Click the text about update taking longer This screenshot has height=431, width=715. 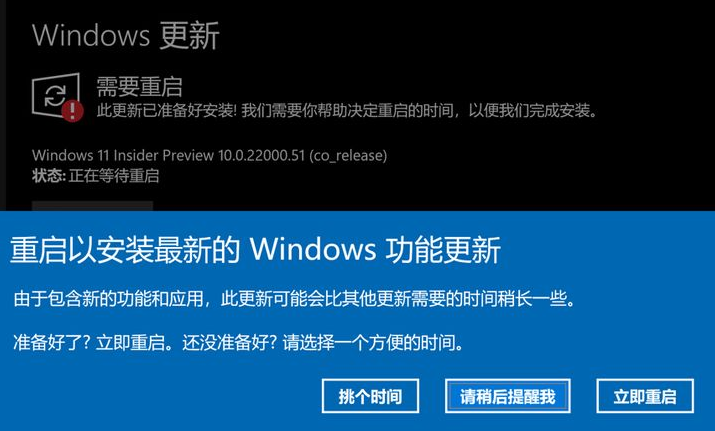[x=294, y=299]
